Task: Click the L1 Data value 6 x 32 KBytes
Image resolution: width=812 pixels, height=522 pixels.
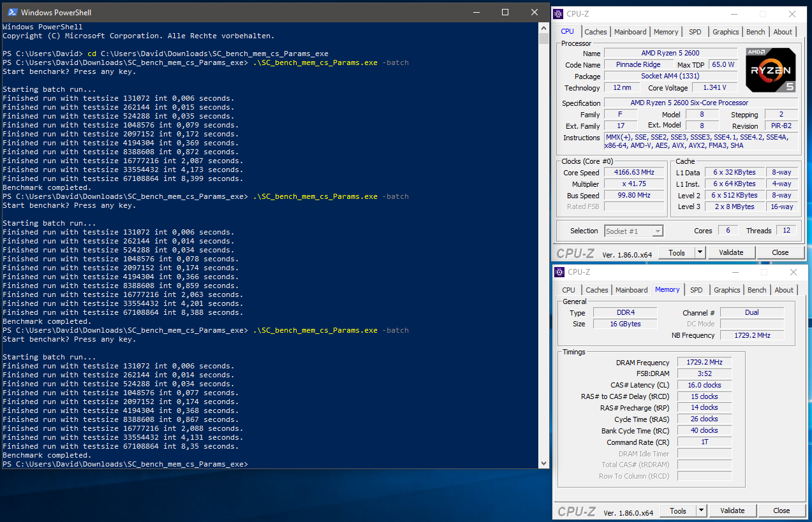Action: (734, 173)
